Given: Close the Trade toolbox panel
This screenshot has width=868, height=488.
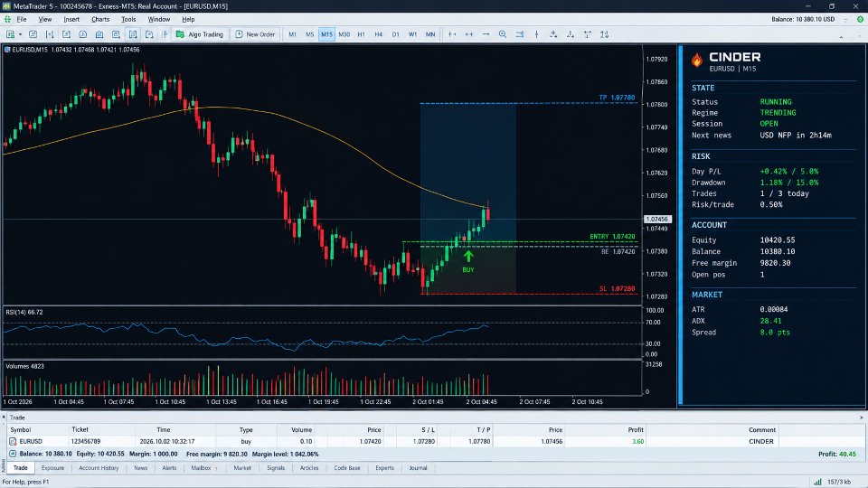Looking at the screenshot, I should tap(862, 418).
